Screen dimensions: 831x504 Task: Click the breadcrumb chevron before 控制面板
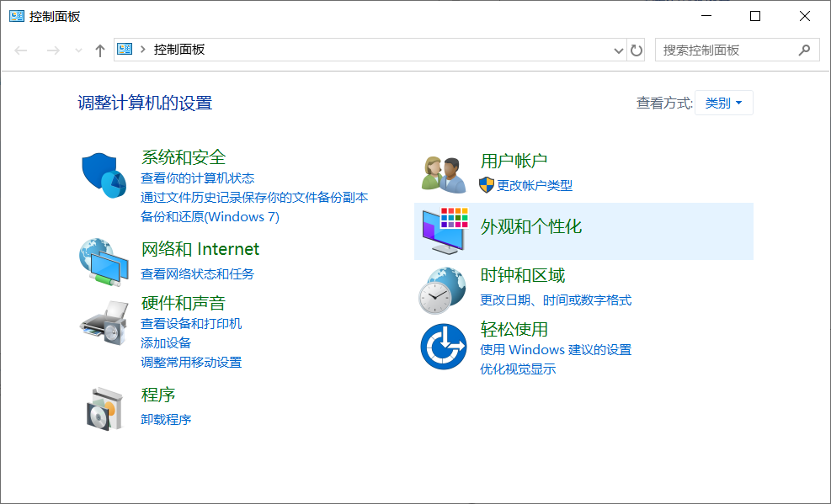pyautogui.click(x=142, y=50)
